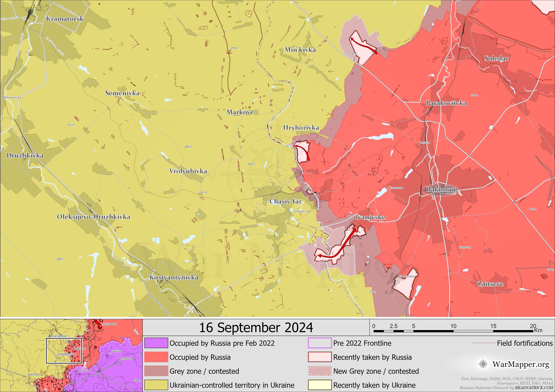Click the WarMapper.org compass logo icon

point(483,364)
